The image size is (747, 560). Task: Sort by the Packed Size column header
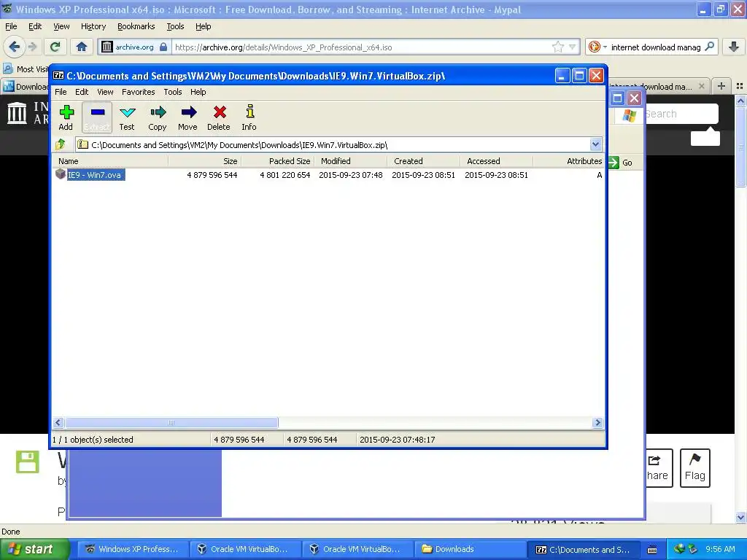(278, 161)
